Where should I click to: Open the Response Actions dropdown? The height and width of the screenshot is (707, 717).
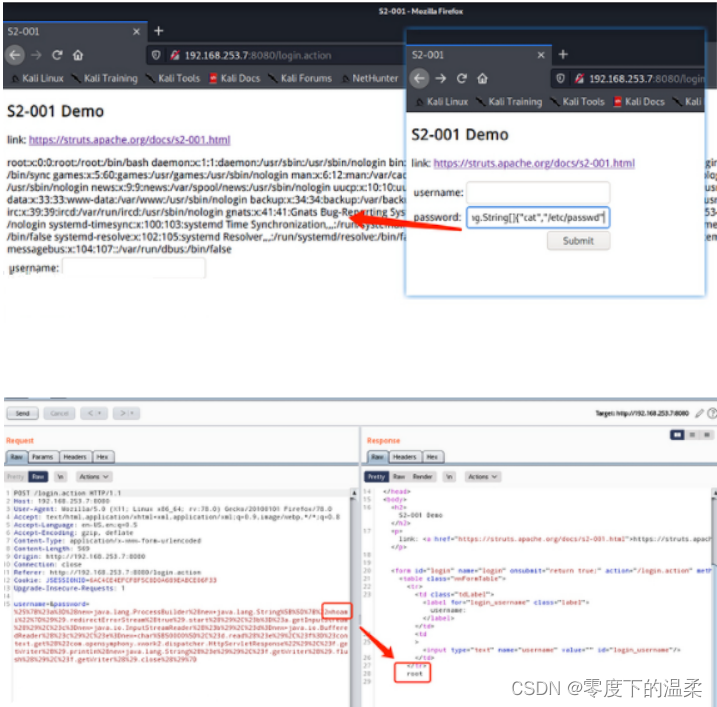coord(483,477)
